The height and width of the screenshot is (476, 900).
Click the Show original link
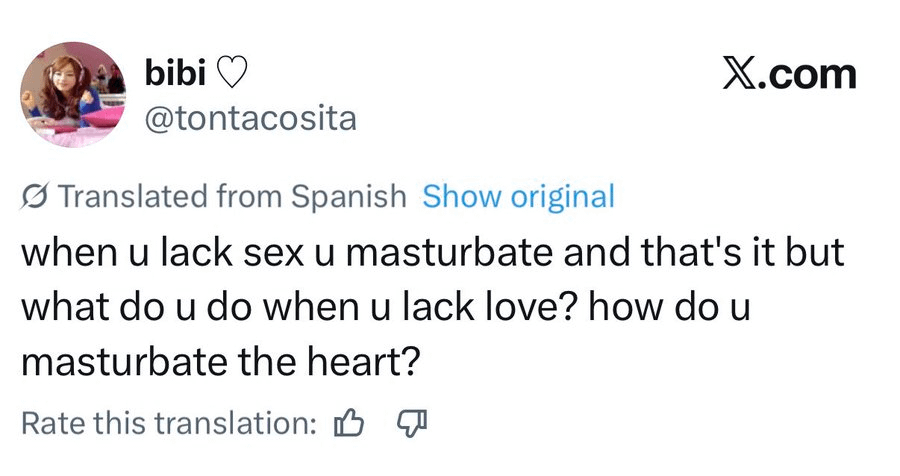(x=518, y=196)
